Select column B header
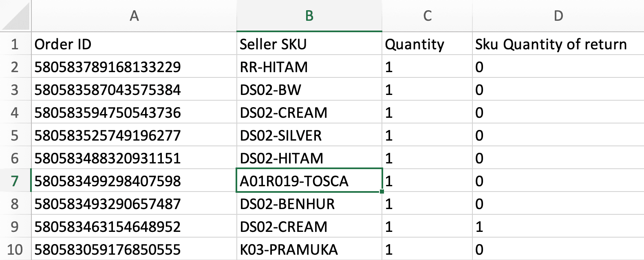 309,16
